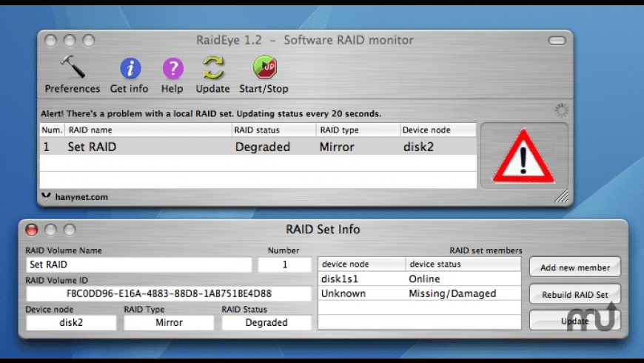Sort by RAID status column header
This screenshot has height=363, width=644.
[272, 130]
